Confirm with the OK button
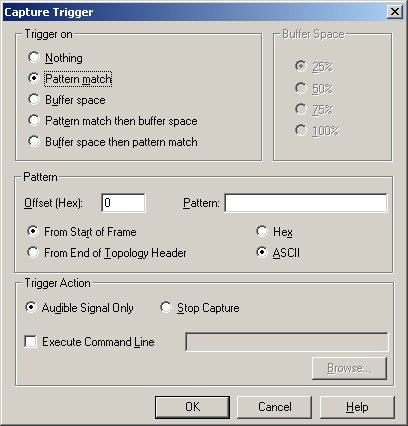408x426 pixels. point(192,407)
